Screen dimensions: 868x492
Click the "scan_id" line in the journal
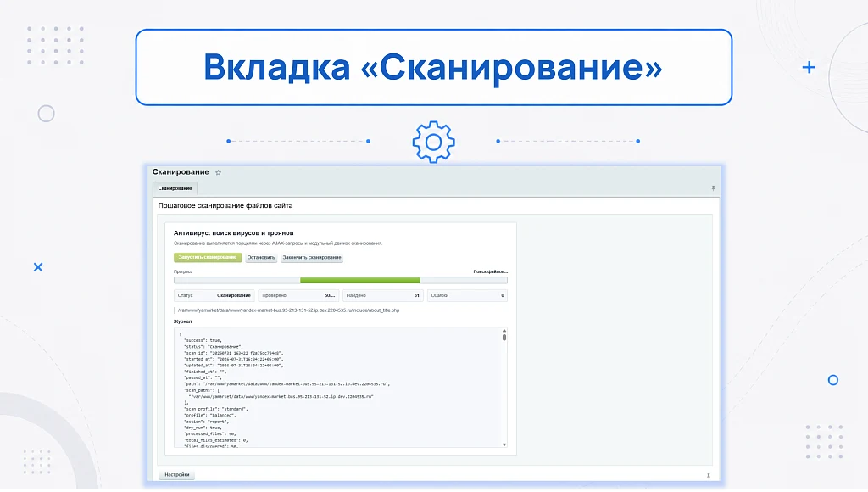[234, 353]
